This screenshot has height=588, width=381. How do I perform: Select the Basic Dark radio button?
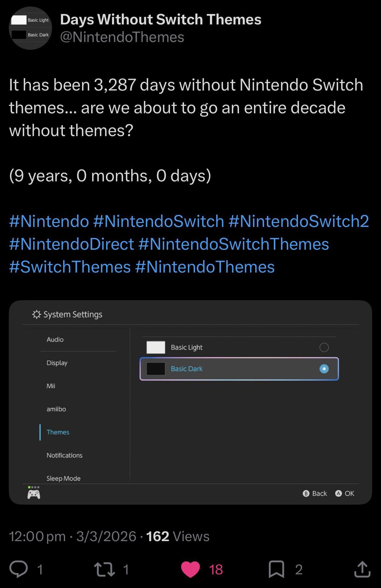(324, 369)
